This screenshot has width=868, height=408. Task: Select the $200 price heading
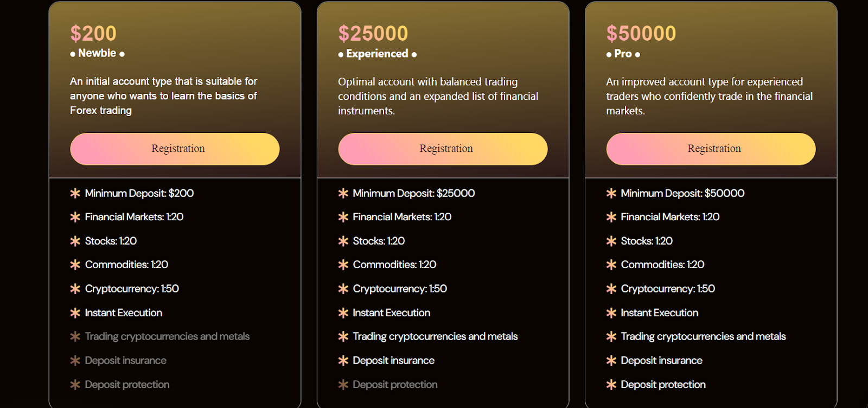(93, 33)
